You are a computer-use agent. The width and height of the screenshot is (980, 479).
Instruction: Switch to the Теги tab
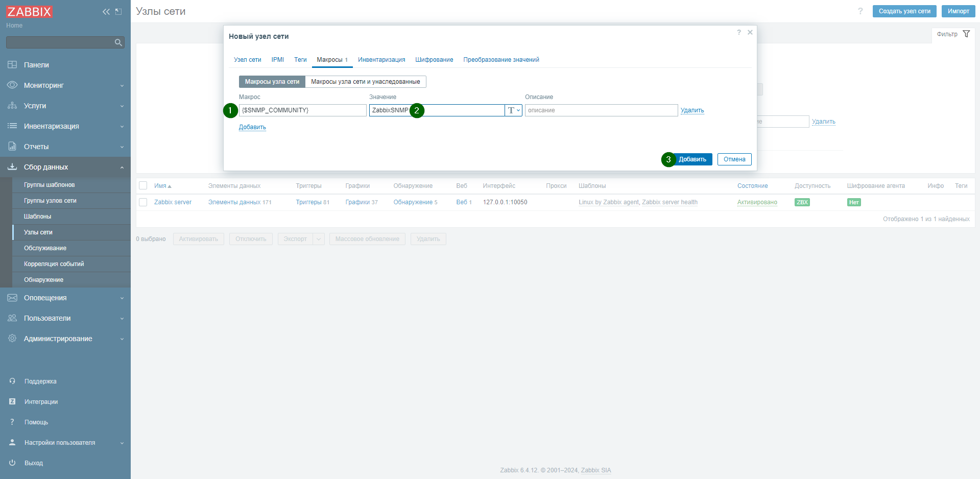pos(300,60)
